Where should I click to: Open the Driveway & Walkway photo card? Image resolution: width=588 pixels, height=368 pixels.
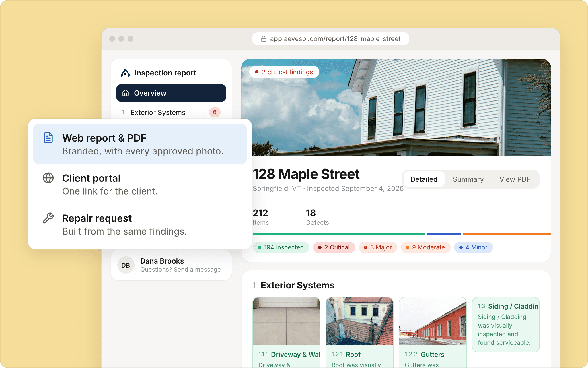click(286, 332)
